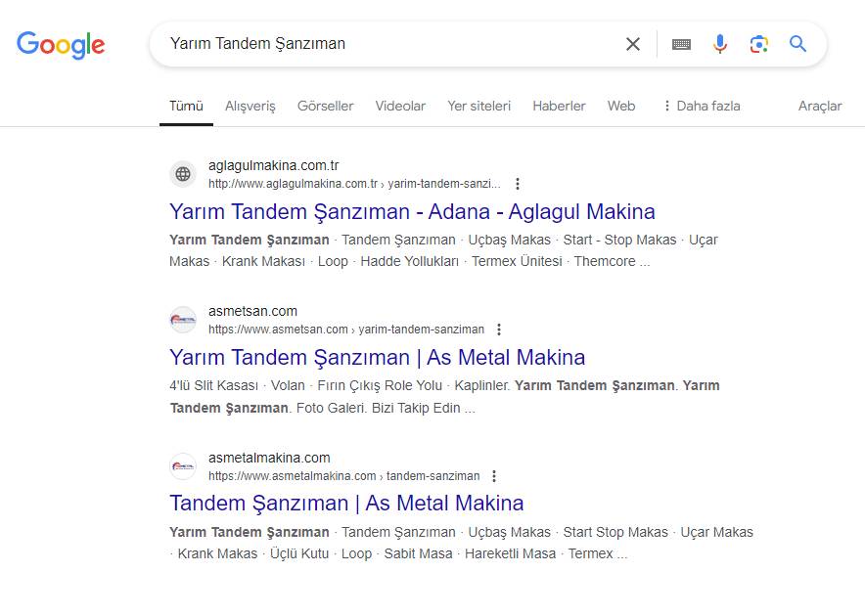Open options for asmetsan.com result
Image resolution: width=865 pixels, height=616 pixels.
click(x=499, y=330)
